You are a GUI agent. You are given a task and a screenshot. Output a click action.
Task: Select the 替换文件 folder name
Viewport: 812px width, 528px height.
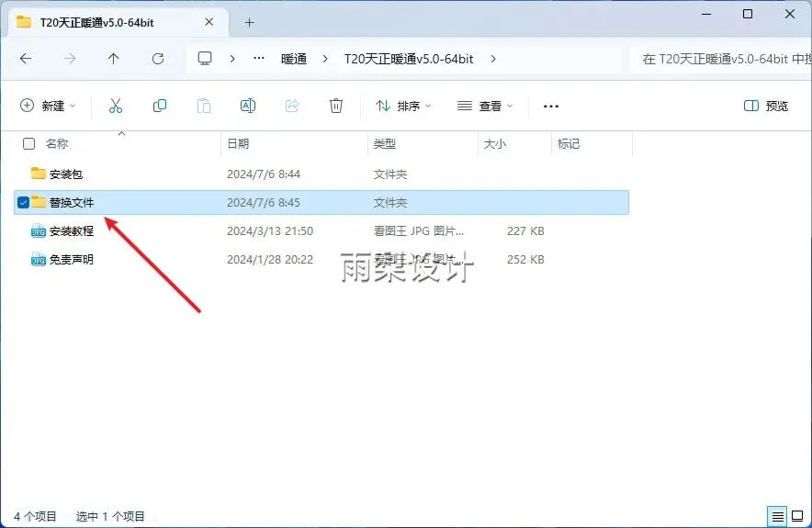tap(72, 202)
